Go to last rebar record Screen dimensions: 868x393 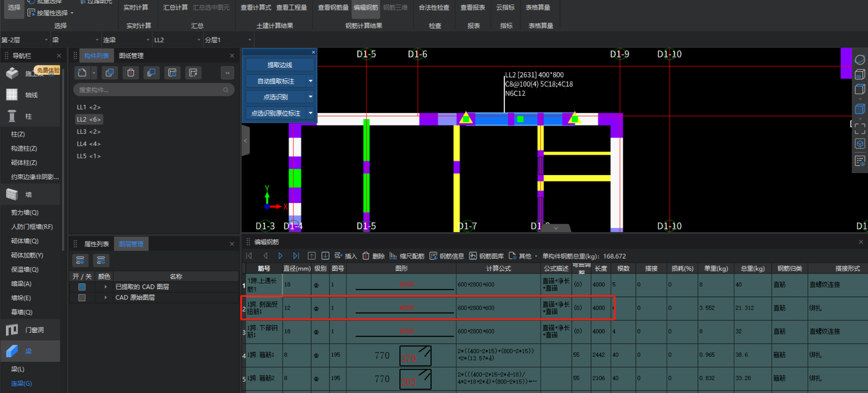(296, 256)
